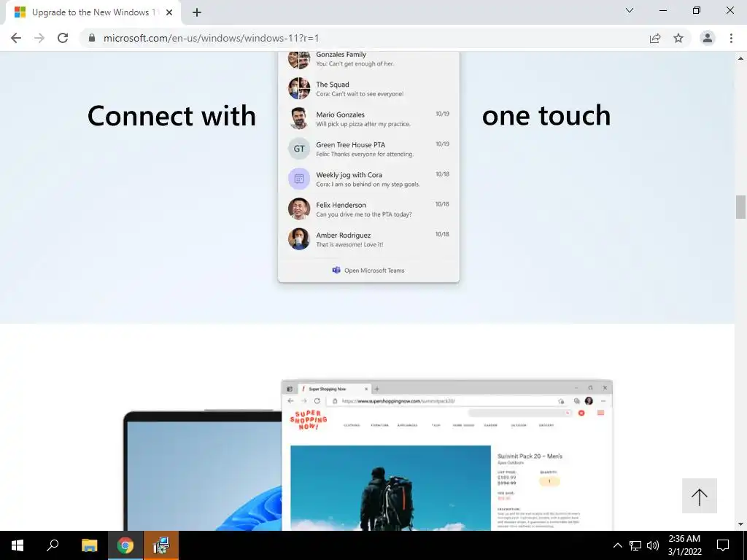Click the page vertical scrollbar thumb

(740, 206)
